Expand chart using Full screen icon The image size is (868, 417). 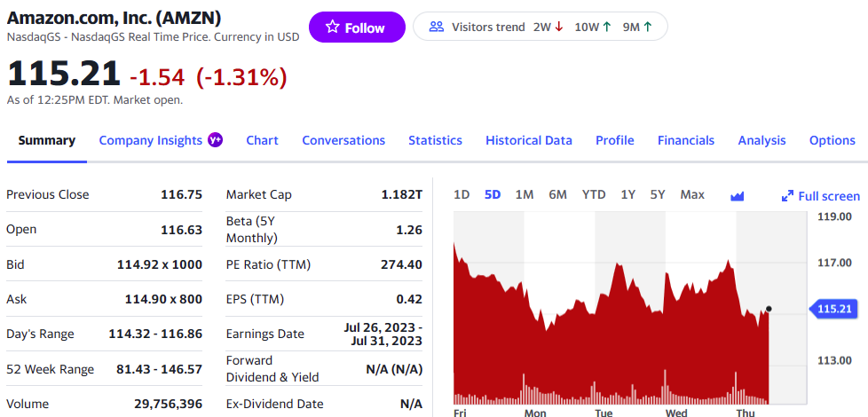coord(786,196)
